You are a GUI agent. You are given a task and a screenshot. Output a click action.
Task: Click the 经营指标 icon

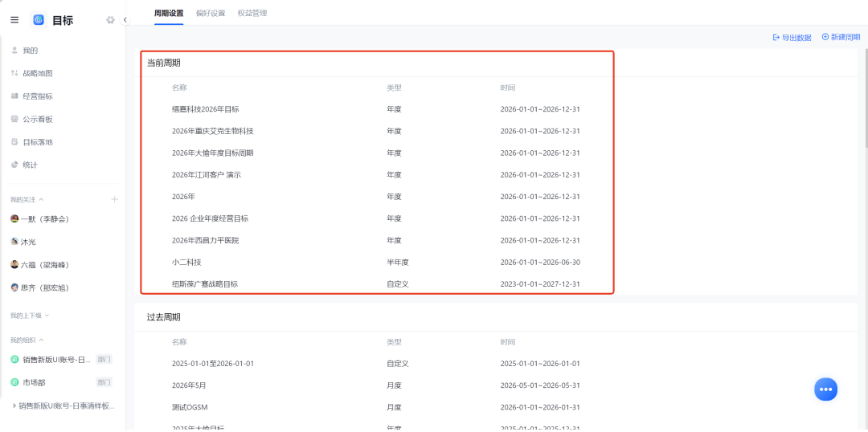(15, 96)
